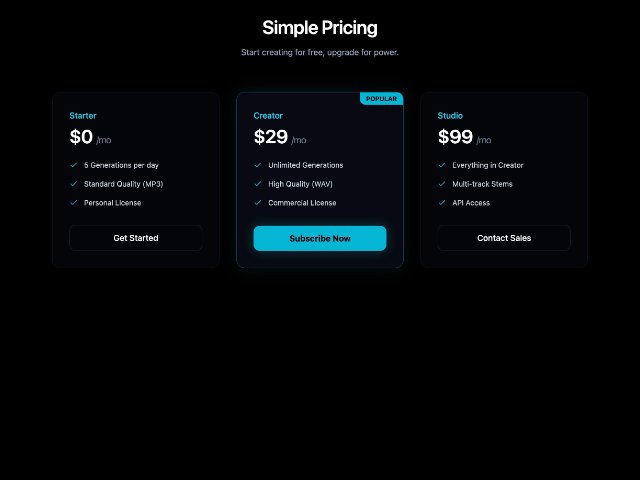The image size is (640, 480).
Task: Click checkmark beside Commercial License
Action: tap(258, 203)
